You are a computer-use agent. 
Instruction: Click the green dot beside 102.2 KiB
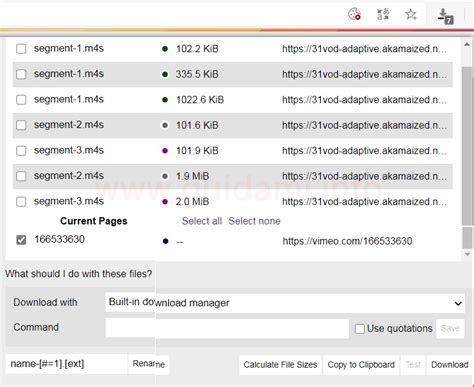[165, 49]
